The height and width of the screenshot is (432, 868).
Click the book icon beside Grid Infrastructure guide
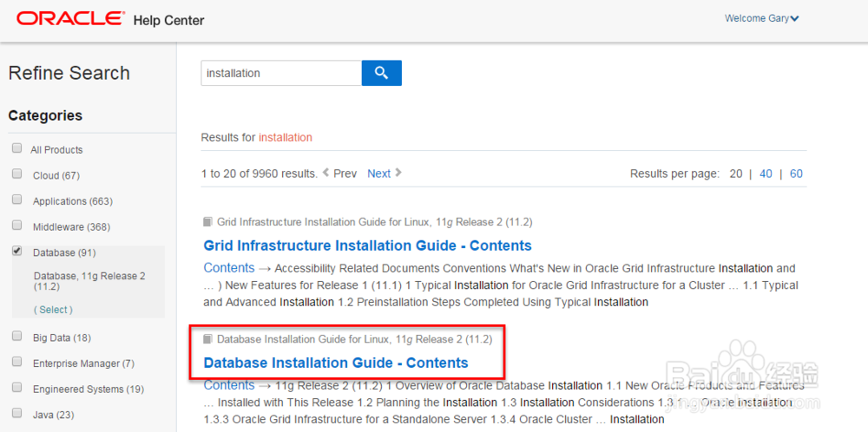(x=207, y=222)
